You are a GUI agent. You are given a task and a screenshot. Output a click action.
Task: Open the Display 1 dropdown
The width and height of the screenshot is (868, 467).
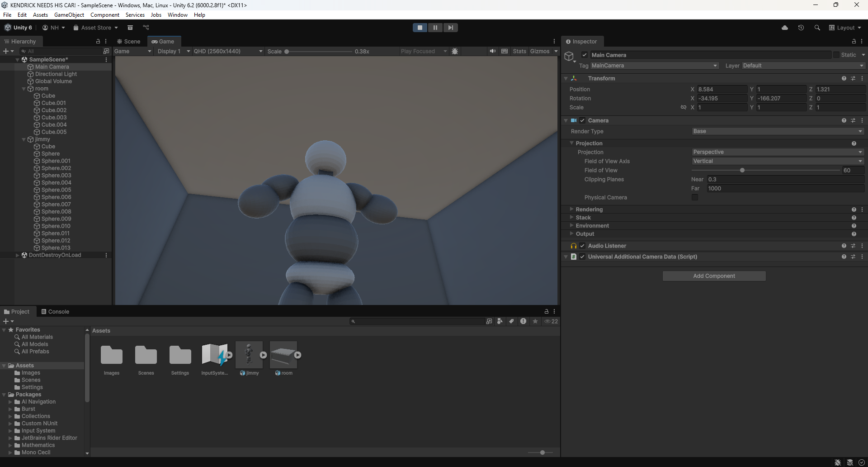(x=174, y=51)
